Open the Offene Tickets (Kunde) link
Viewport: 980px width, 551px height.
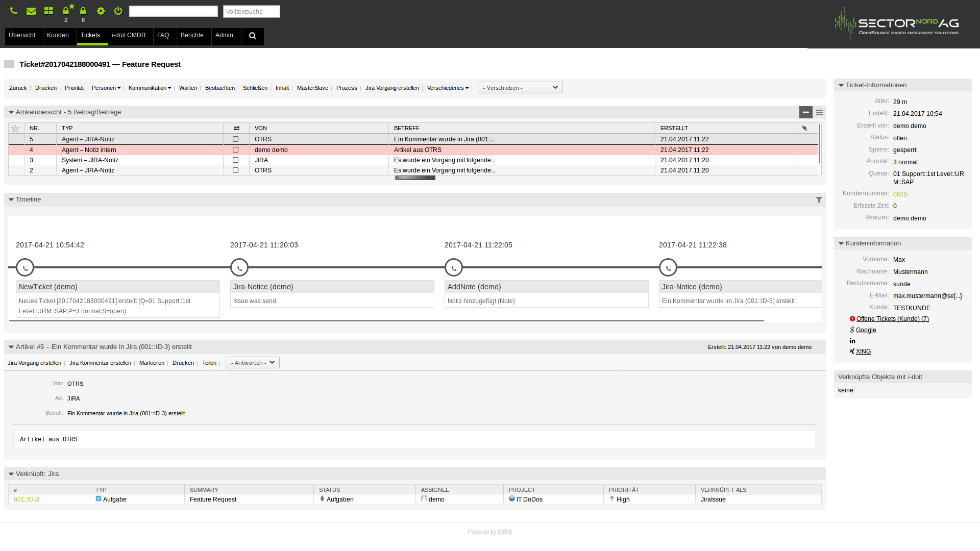(x=892, y=319)
